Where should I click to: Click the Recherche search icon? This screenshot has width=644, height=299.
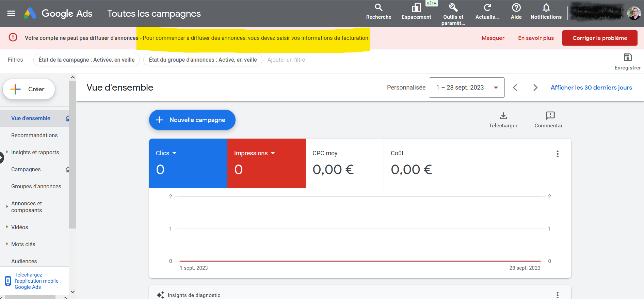(x=379, y=8)
